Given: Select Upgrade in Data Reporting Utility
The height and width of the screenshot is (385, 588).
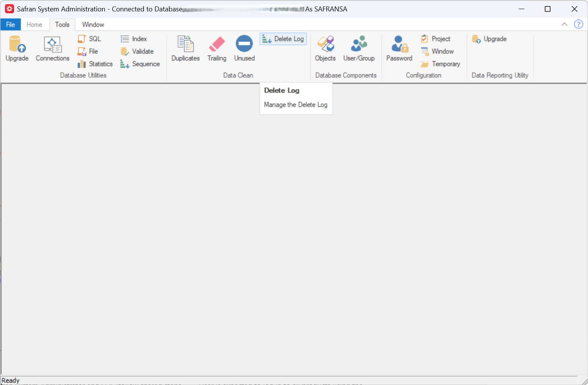Looking at the screenshot, I should click(489, 39).
